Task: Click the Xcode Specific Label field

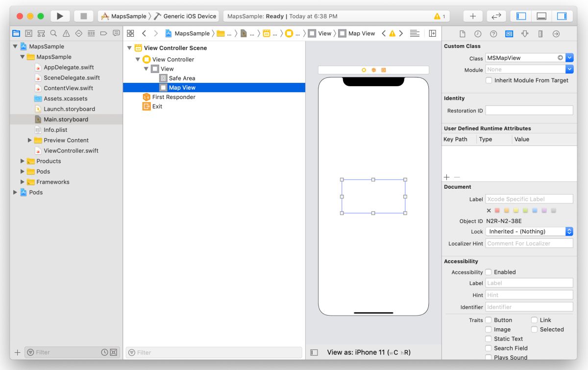Action: [529, 199]
